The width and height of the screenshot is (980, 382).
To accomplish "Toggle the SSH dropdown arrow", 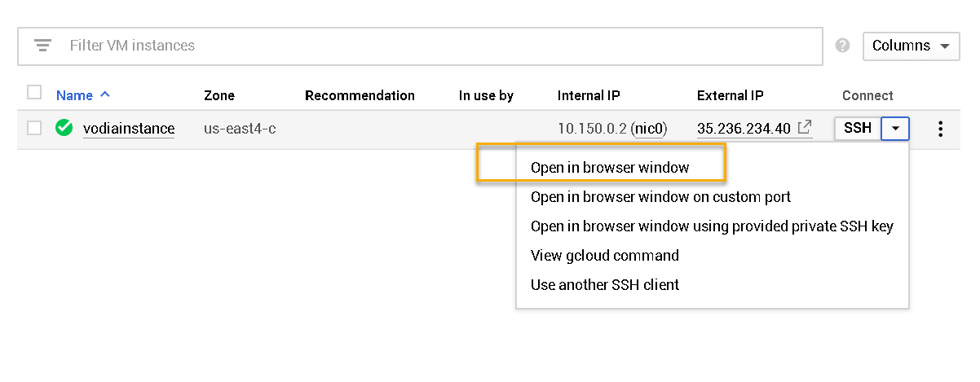I will 895,128.
